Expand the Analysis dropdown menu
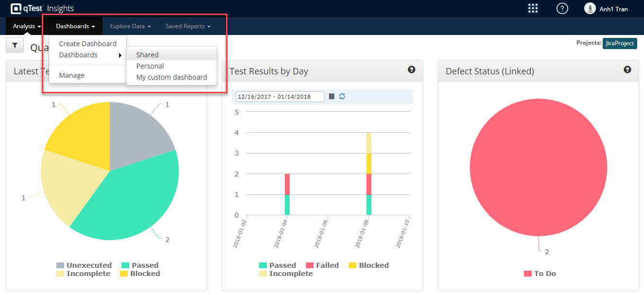This screenshot has width=644, height=295. coord(27,26)
